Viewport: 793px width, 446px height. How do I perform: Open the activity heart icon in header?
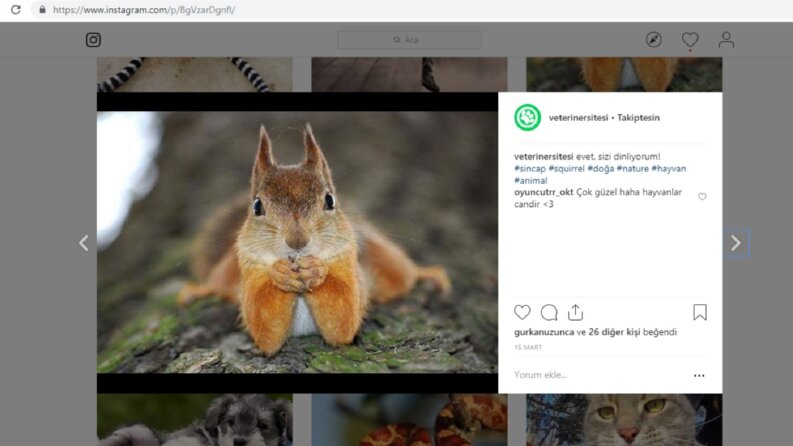(x=690, y=40)
